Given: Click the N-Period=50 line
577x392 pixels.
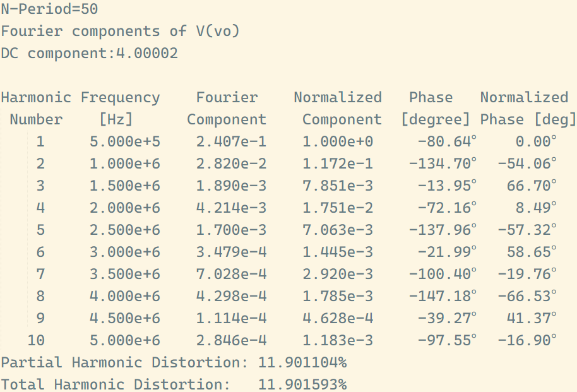Looking at the screenshot, I should tap(49, 9).
